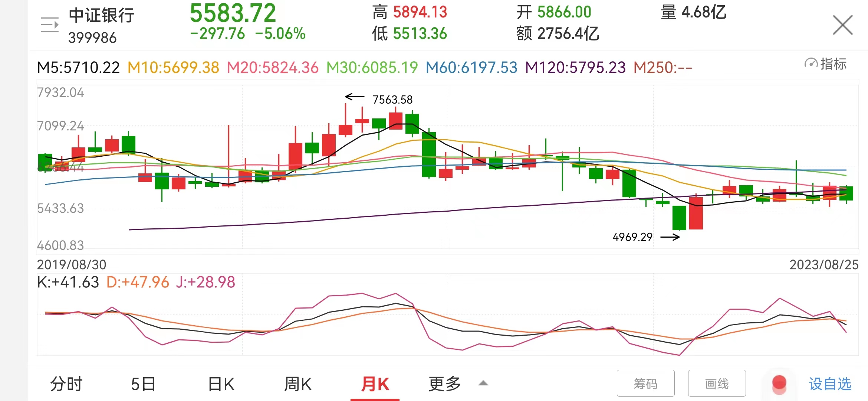Select the M120:5795.23 moving average label
This screenshot has height=401, width=868.
point(575,68)
